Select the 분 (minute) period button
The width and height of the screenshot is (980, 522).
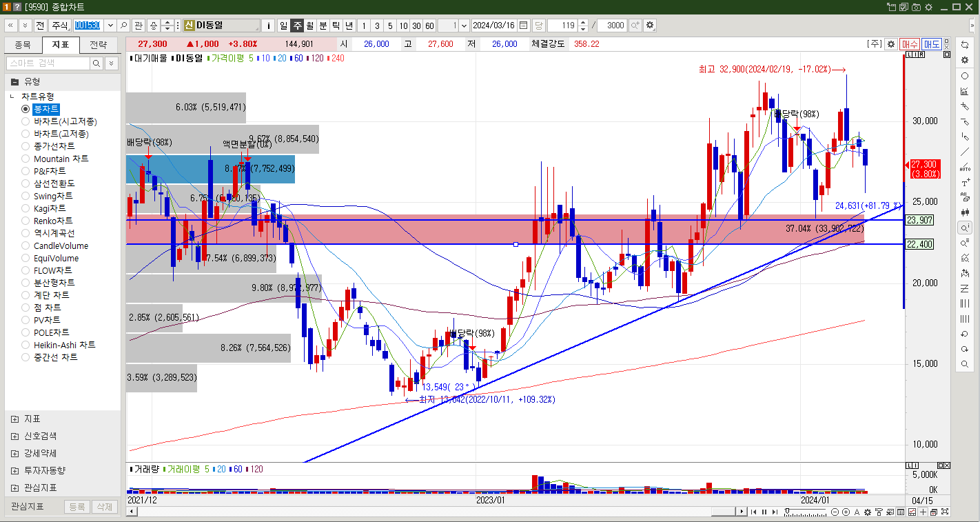(x=323, y=26)
